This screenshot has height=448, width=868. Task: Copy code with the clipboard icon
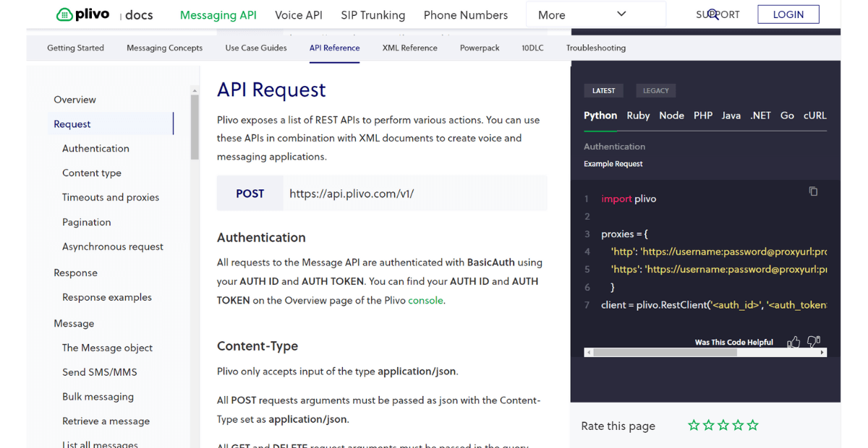813,191
